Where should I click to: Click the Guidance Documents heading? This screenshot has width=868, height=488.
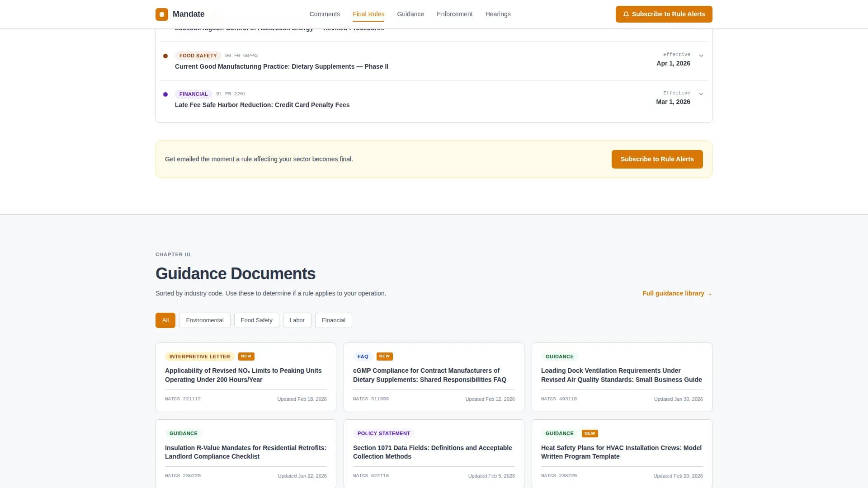(236, 274)
